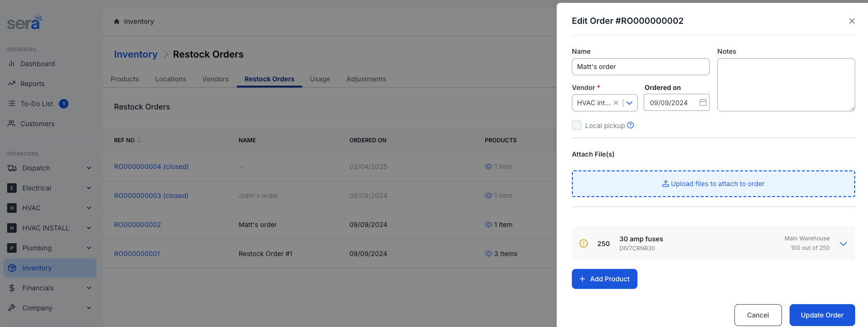
Task: View items eye icon for Matt's order
Action: (x=488, y=225)
